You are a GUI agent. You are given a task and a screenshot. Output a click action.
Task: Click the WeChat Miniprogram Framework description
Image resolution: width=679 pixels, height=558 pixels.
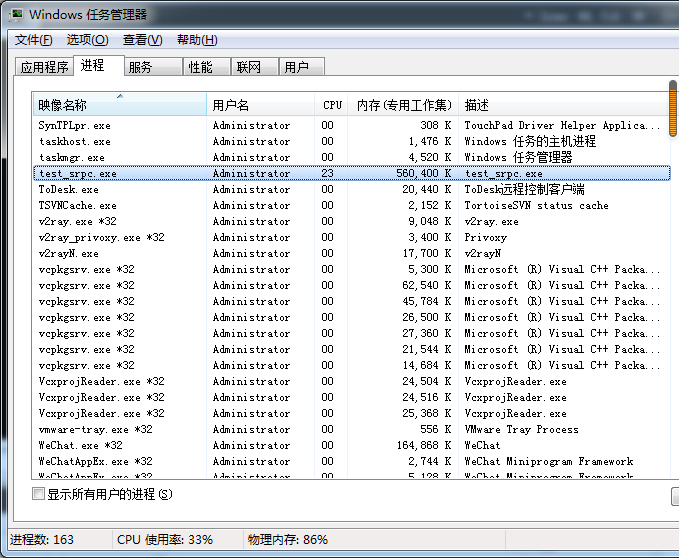549,462
